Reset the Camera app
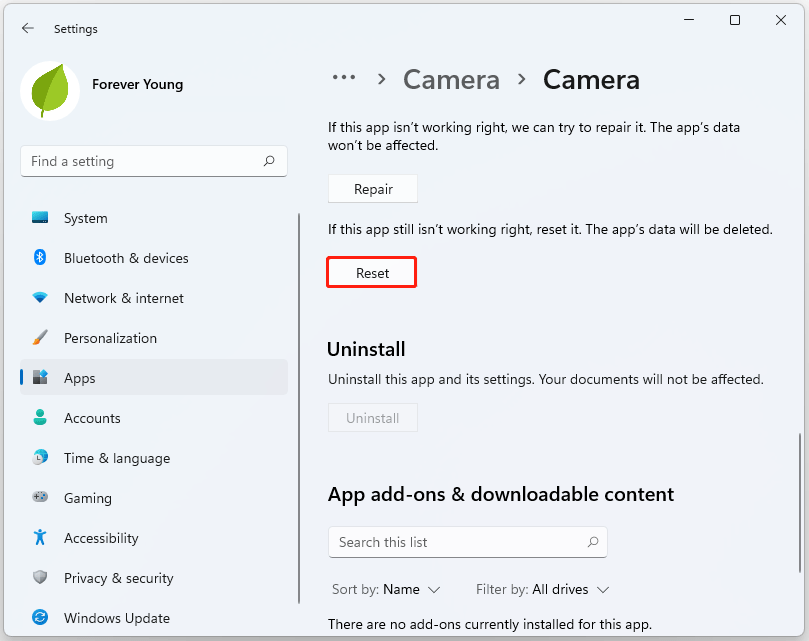This screenshot has width=809, height=641. pos(371,271)
